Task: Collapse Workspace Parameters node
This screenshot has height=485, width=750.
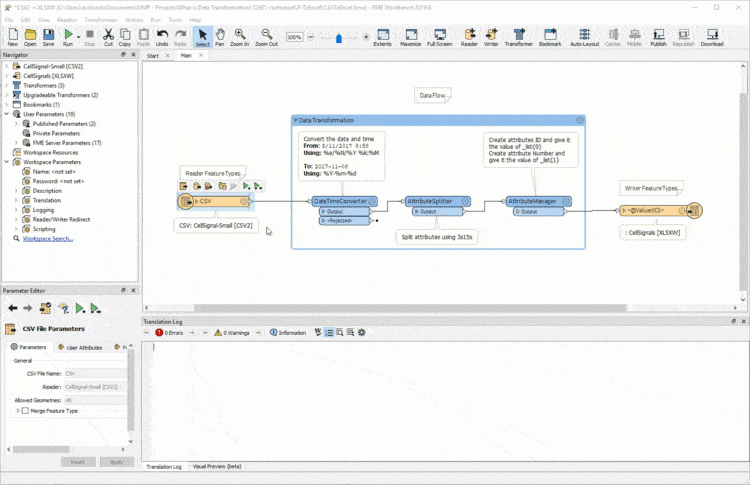Action: pyautogui.click(x=7, y=162)
